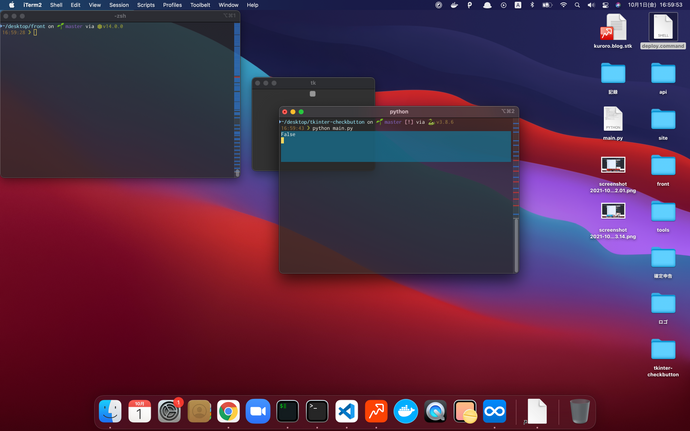690x431 pixels.
Task: Open Finder from the Dock
Action: pyautogui.click(x=110, y=411)
